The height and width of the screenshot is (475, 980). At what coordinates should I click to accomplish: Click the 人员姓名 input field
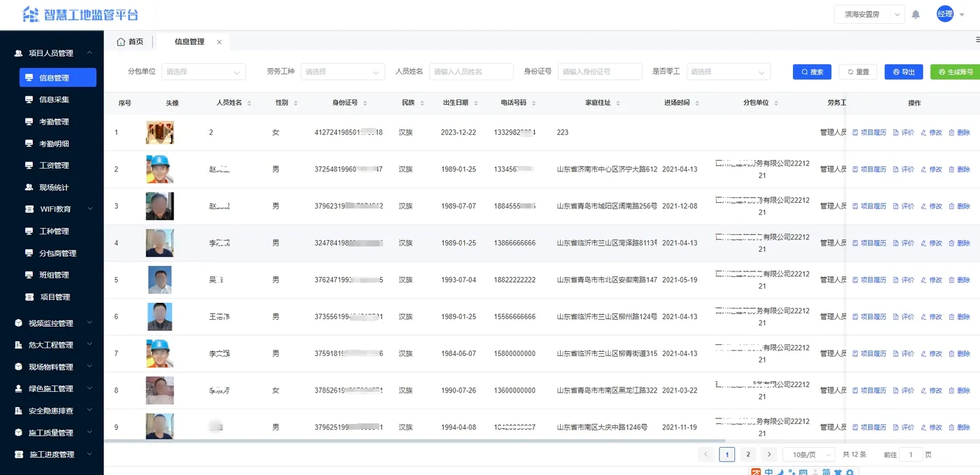pos(471,71)
